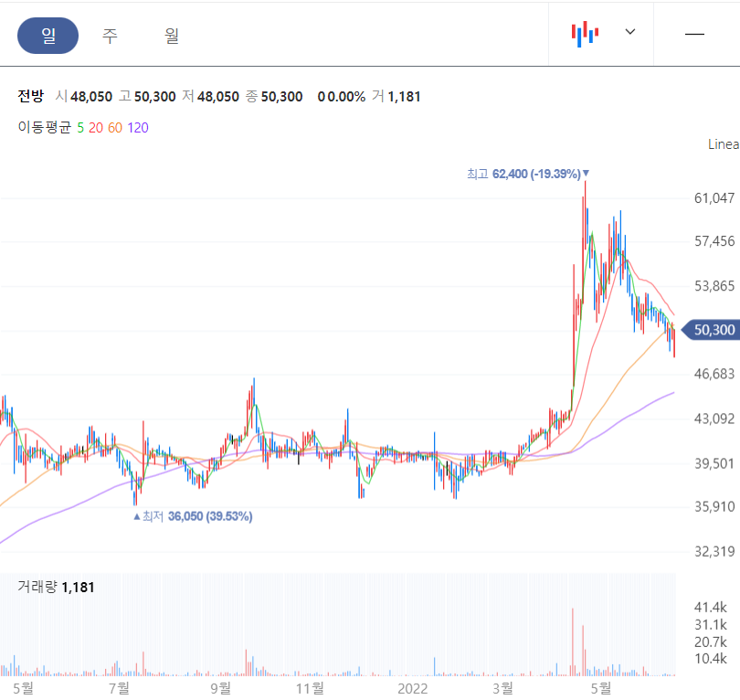740x700 pixels.
Task: Click the 53,865 price axis label
Action: [714, 286]
